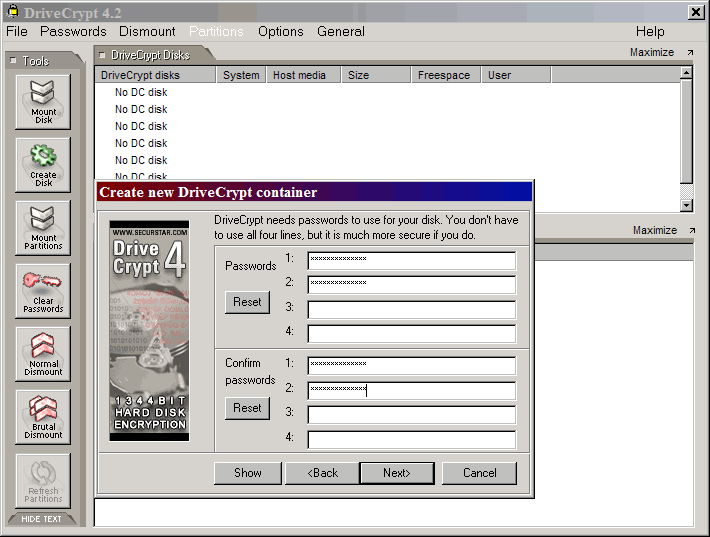Screen dimensions: 710x537
Task: Open the Options menu
Action: click(281, 31)
